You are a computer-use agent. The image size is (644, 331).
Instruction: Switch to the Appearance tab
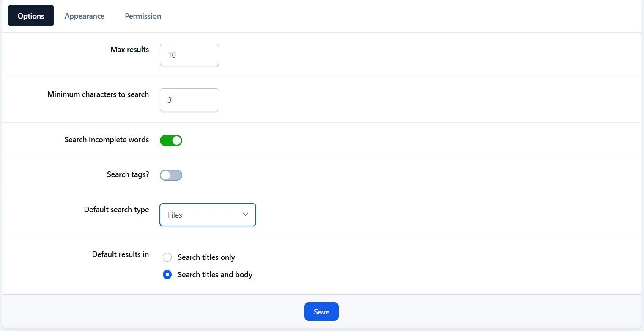pos(85,16)
